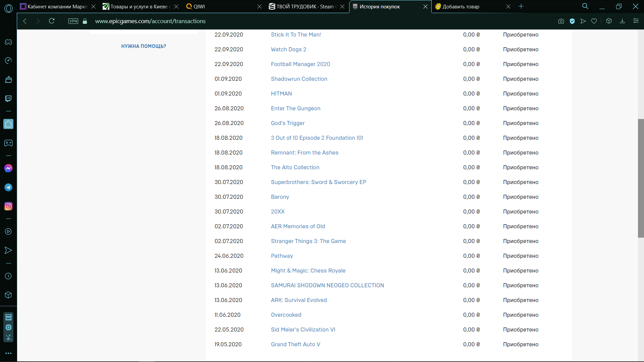Open the Overcooked link
Image resolution: width=644 pixels, height=362 pixels.
(286, 315)
